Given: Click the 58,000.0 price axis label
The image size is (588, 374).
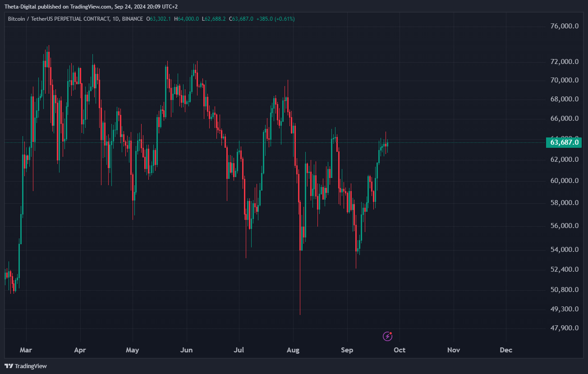Looking at the screenshot, I should click(564, 203).
